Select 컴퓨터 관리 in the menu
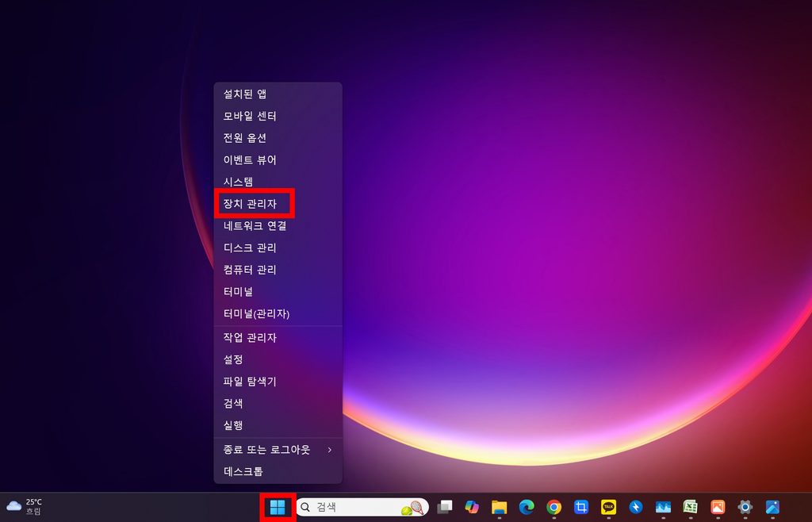 278,270
